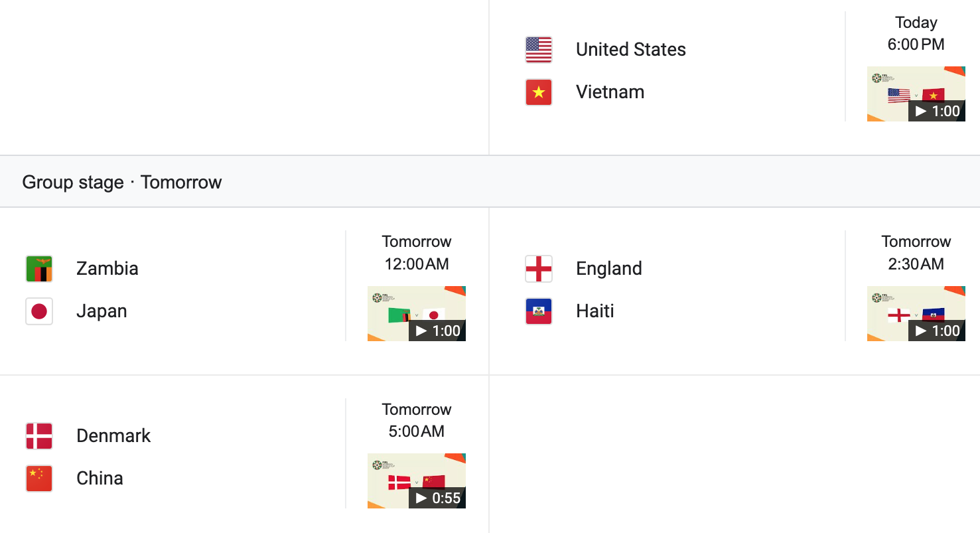Play the Zambia vs Japan preview video

pos(416,314)
